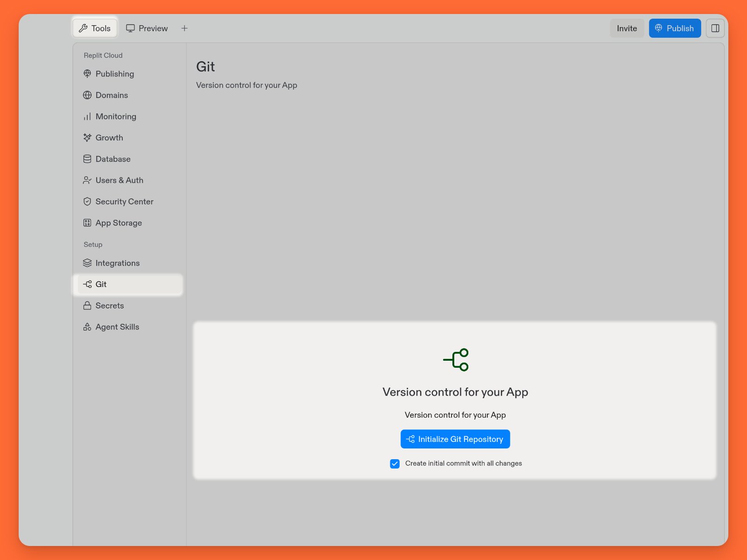Switch to the Preview tab
Image resolution: width=747 pixels, height=560 pixels.
(x=147, y=28)
